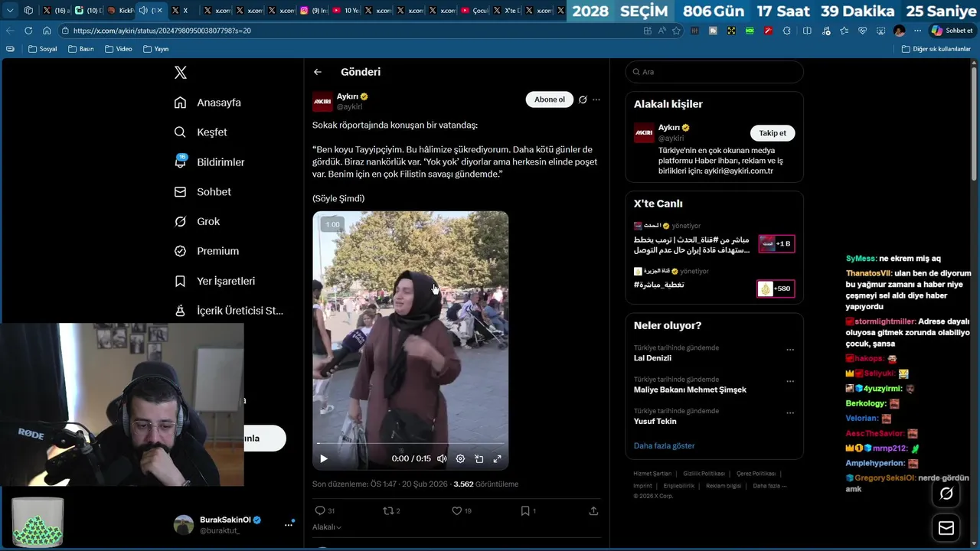Toggle picture-in-picture for the video
Image resolution: width=980 pixels, height=551 pixels.
[x=479, y=458]
